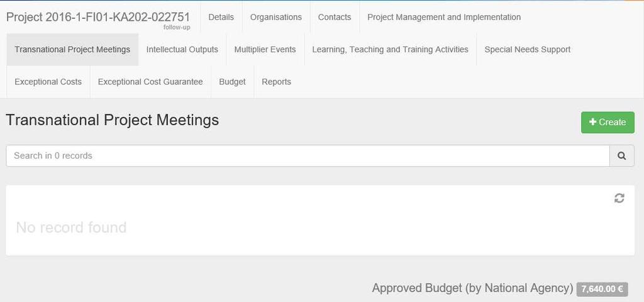
Task: Refresh the records list with reload icon
Action: tap(619, 198)
